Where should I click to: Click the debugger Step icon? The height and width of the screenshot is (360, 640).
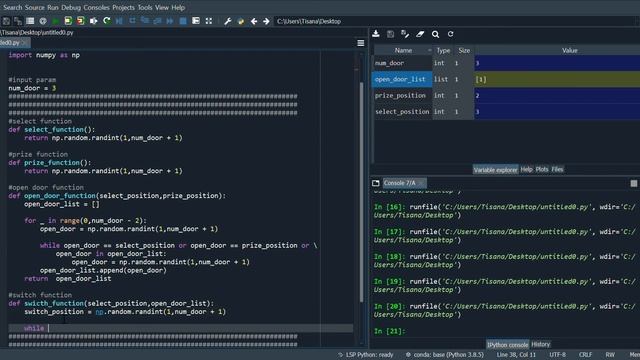(132, 21)
